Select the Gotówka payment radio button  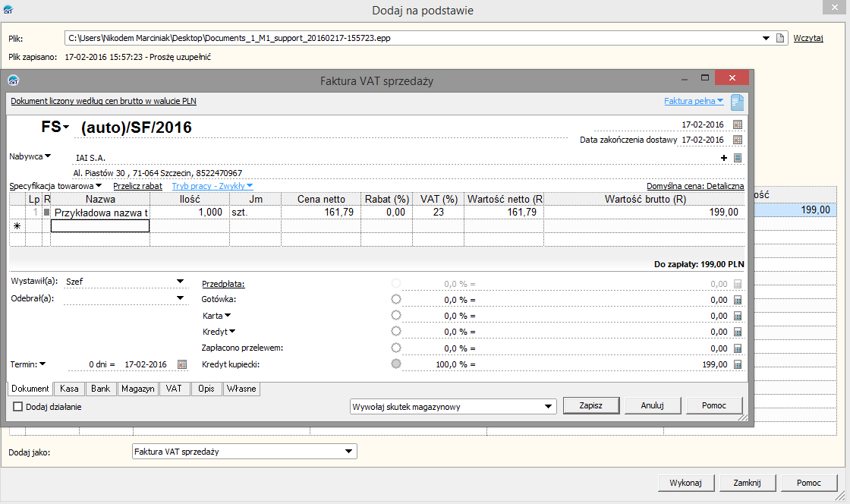coord(395,300)
